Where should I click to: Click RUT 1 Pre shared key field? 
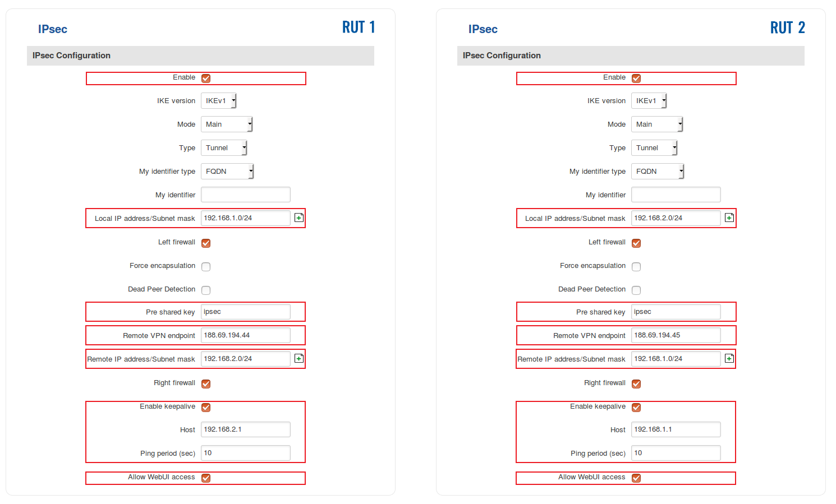tap(246, 312)
